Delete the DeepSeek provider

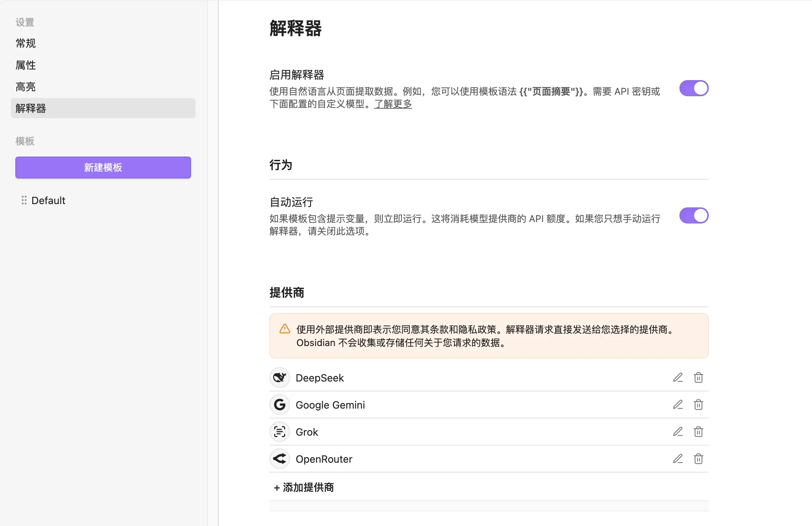(698, 377)
